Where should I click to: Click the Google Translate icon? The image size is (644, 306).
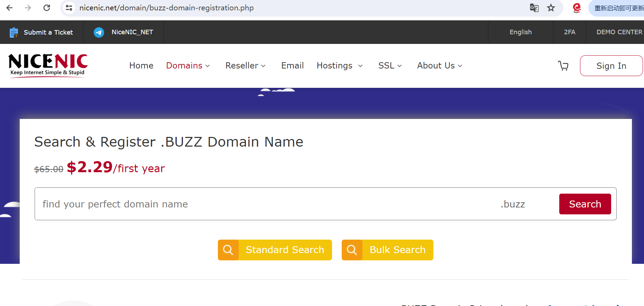point(534,8)
